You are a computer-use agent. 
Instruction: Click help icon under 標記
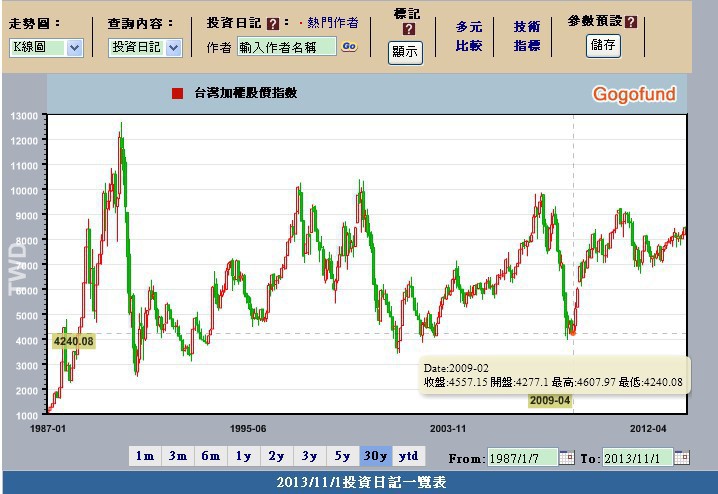[408, 29]
